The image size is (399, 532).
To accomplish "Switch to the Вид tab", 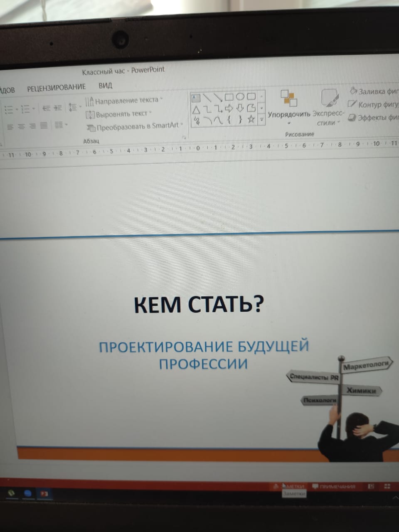I will [105, 86].
